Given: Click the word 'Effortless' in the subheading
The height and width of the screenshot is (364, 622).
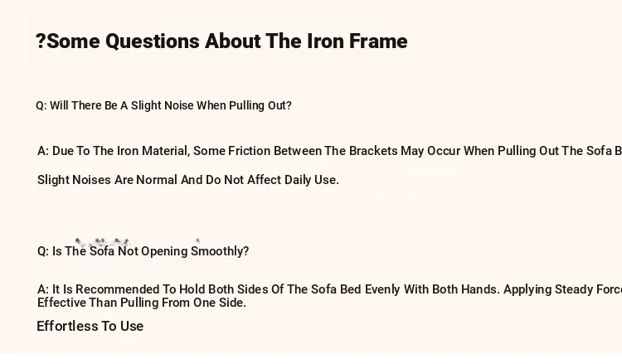Looking at the screenshot, I should click(x=67, y=327).
